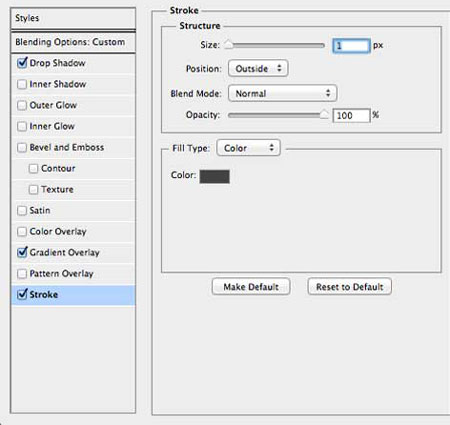Screen dimensions: 450x425
Task: Enable the Pattern Overlay checkbox
Action: pyautogui.click(x=22, y=273)
